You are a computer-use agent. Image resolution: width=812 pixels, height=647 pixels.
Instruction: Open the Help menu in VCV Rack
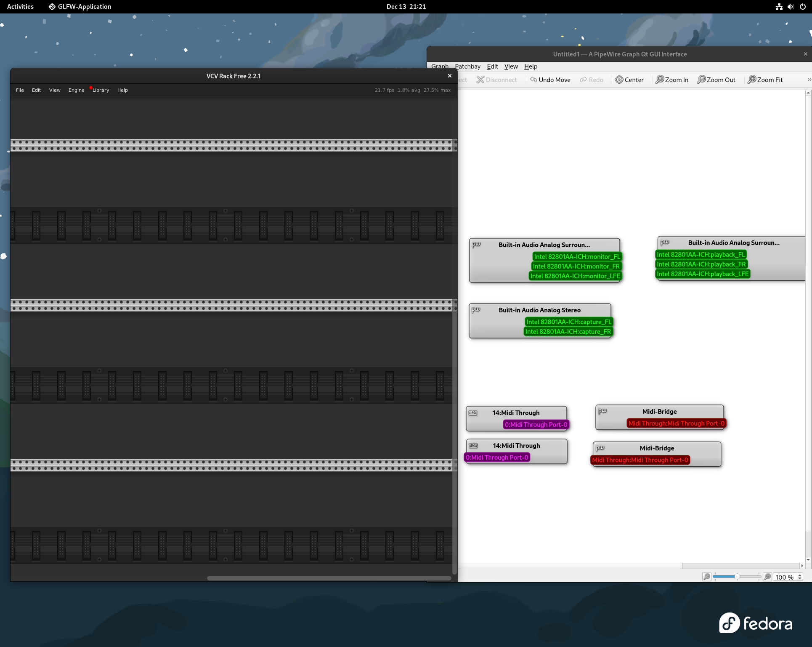click(x=122, y=90)
